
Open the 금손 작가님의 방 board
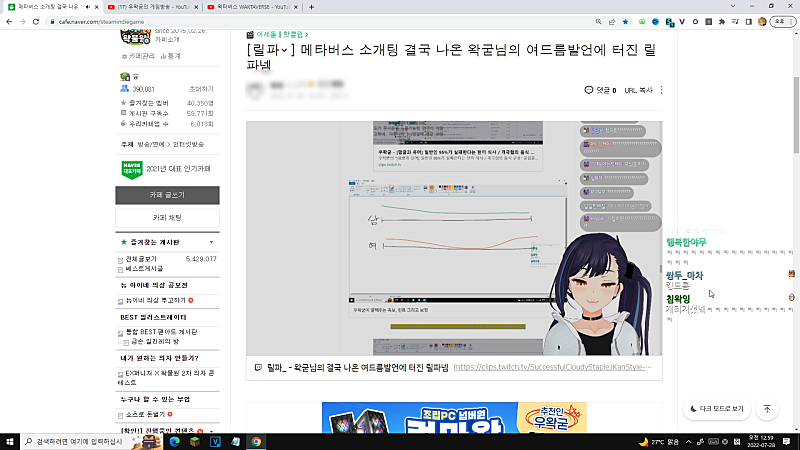tap(155, 341)
